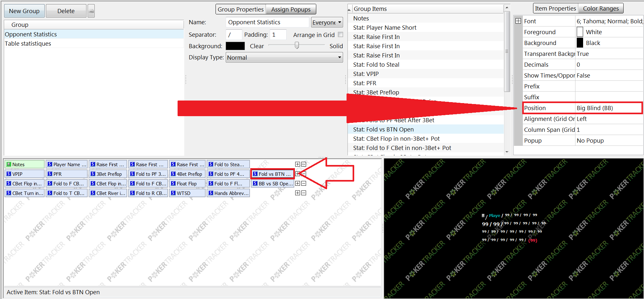Click the Group Items scrollbar down arrow
Image resolution: width=644 pixels, height=299 pixels.
pyautogui.click(x=507, y=152)
